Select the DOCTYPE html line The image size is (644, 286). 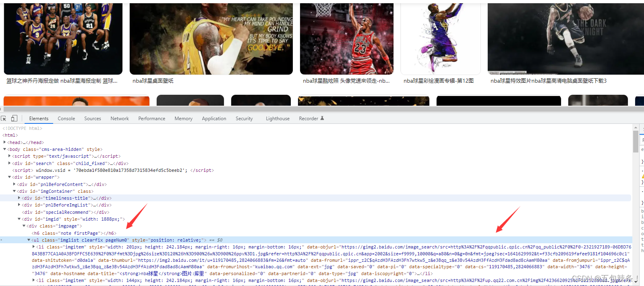[x=22, y=128]
